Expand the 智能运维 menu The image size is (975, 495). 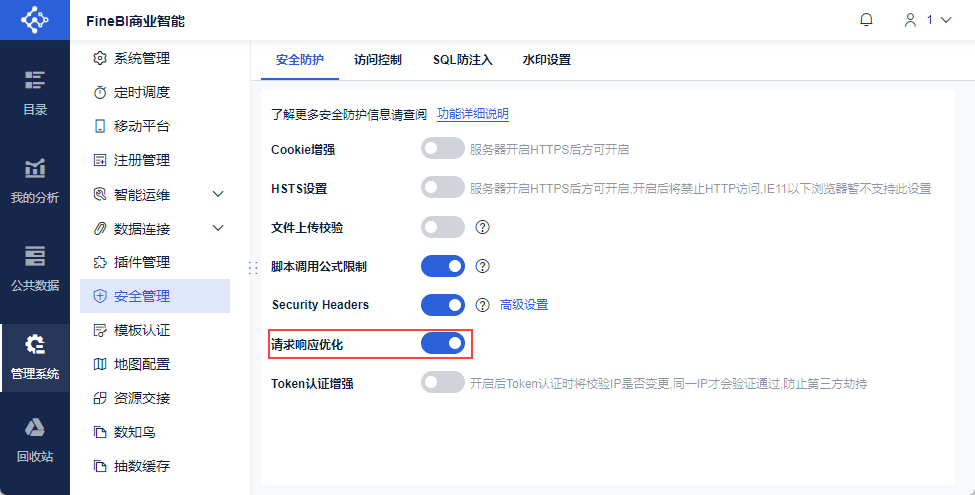point(218,194)
